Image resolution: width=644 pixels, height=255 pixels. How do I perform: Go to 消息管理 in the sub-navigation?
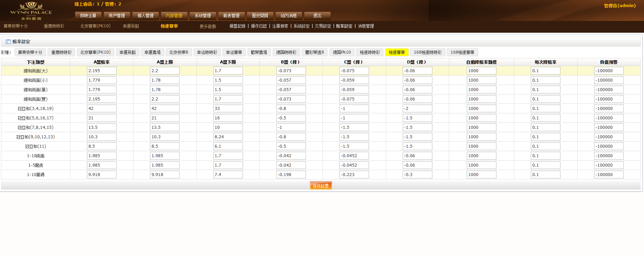[366, 26]
